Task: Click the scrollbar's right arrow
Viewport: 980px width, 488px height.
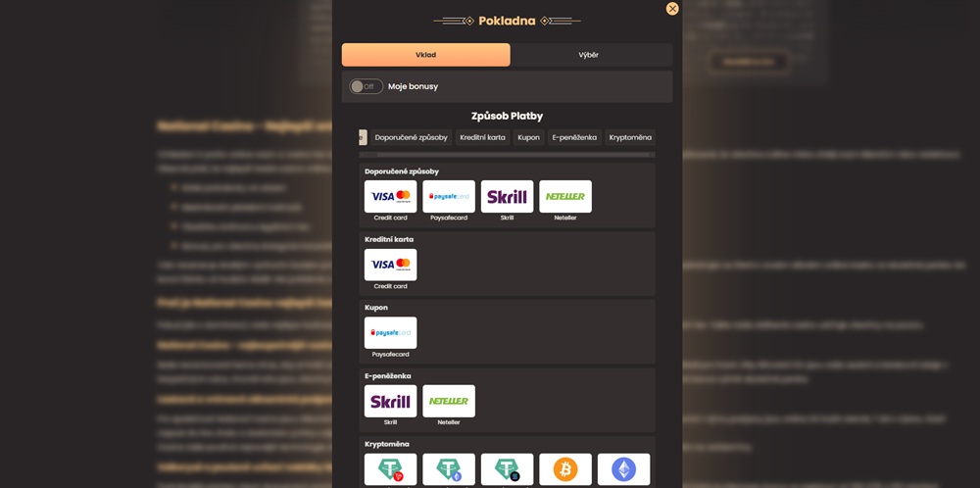Action: (652, 154)
